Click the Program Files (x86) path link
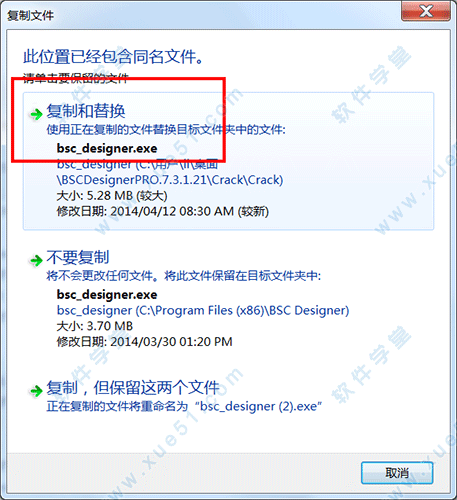This screenshot has height=500, width=457. coord(203,310)
